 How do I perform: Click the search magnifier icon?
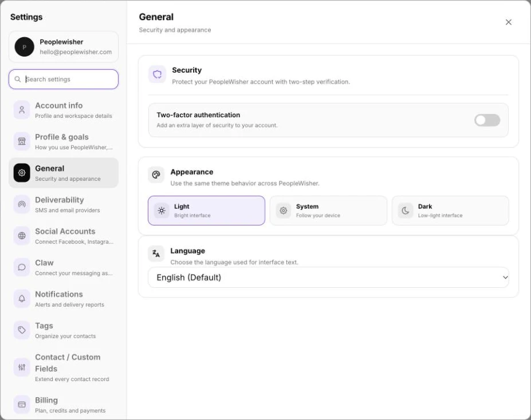18,79
